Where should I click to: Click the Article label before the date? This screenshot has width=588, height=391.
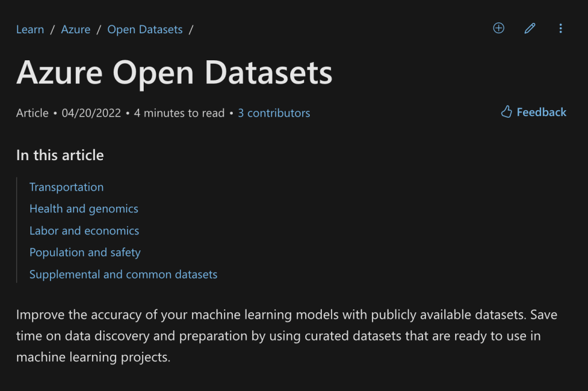[x=32, y=113]
